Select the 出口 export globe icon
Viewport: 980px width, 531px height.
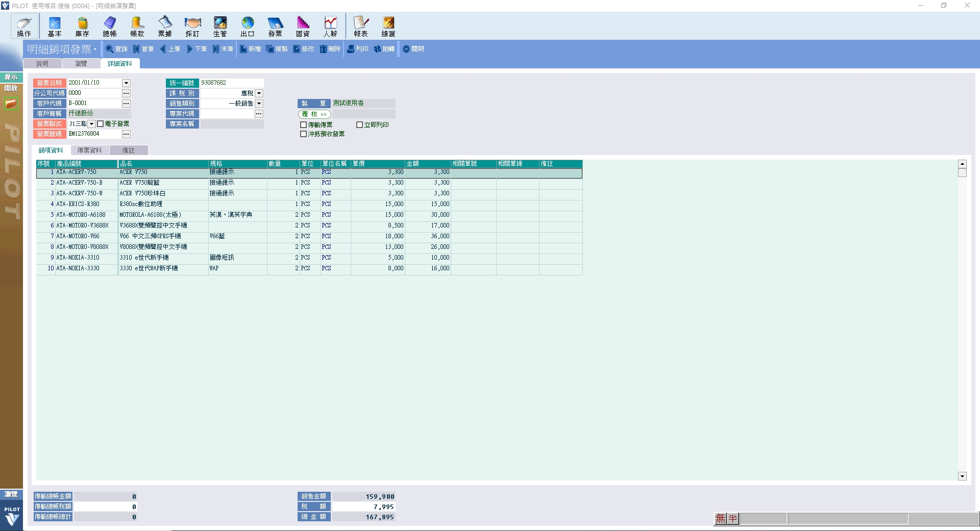(x=248, y=26)
